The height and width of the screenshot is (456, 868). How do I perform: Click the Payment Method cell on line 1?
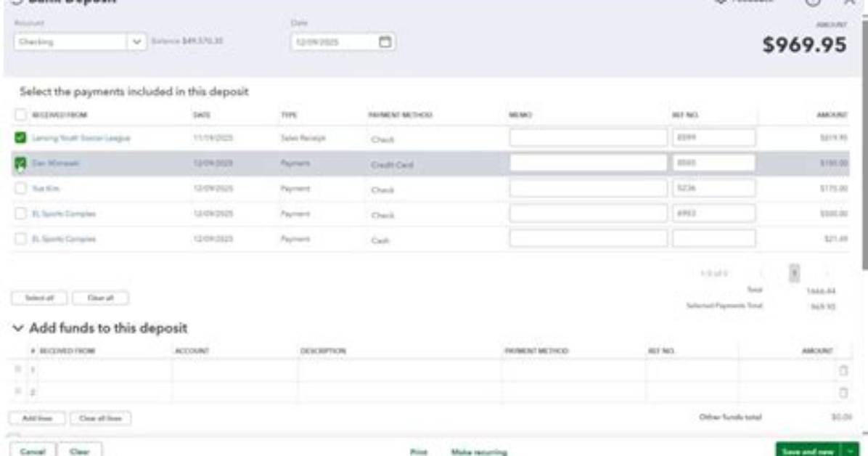[x=573, y=370]
